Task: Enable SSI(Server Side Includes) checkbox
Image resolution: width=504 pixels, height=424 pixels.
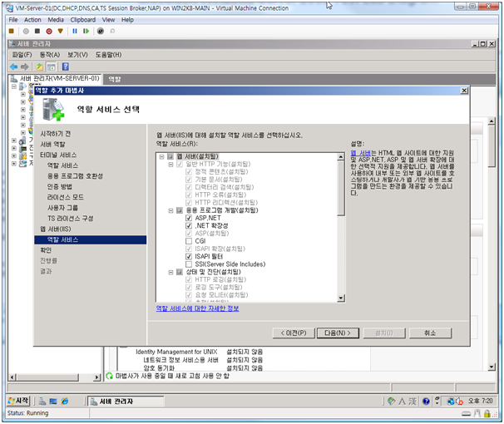Action: 189,264
